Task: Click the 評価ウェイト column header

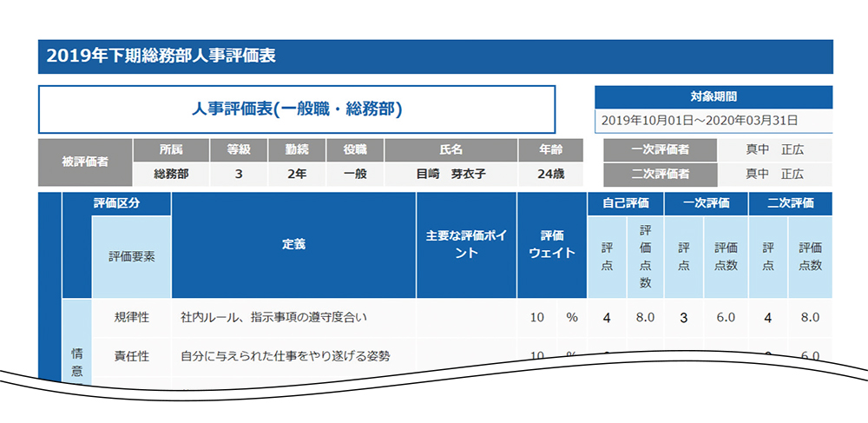Action: (552, 245)
